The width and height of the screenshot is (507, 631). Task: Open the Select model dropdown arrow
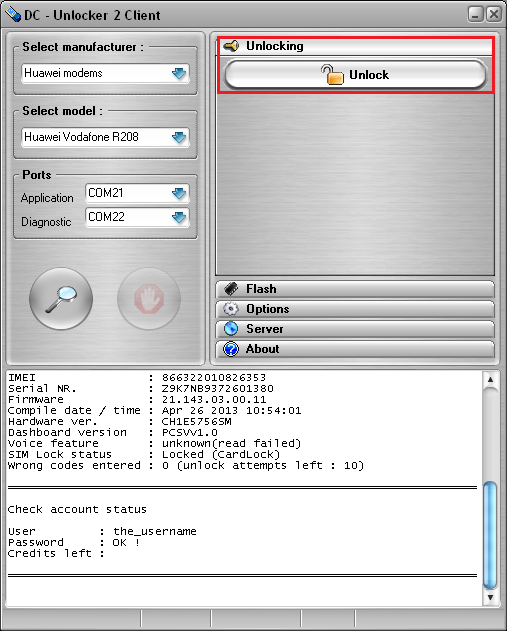pos(179,137)
